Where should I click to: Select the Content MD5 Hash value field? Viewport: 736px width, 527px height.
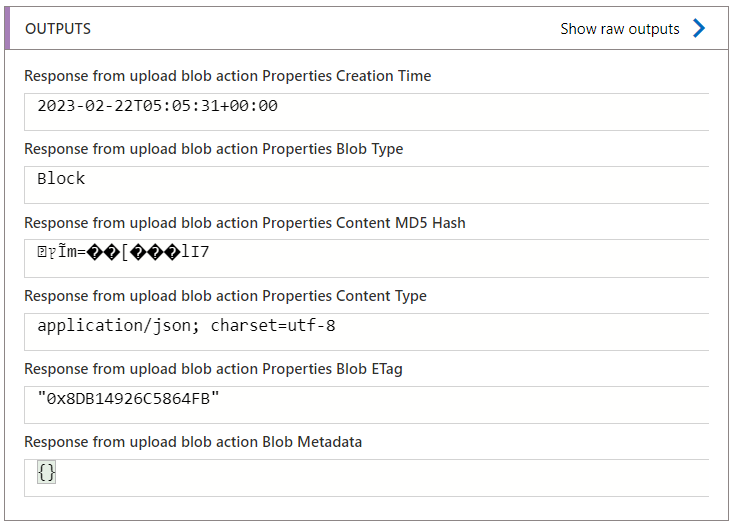coord(367,258)
